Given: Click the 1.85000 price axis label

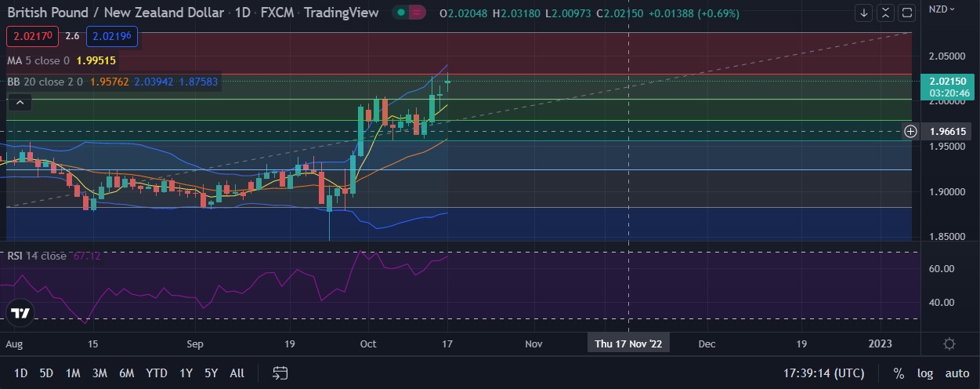Looking at the screenshot, I should (948, 237).
